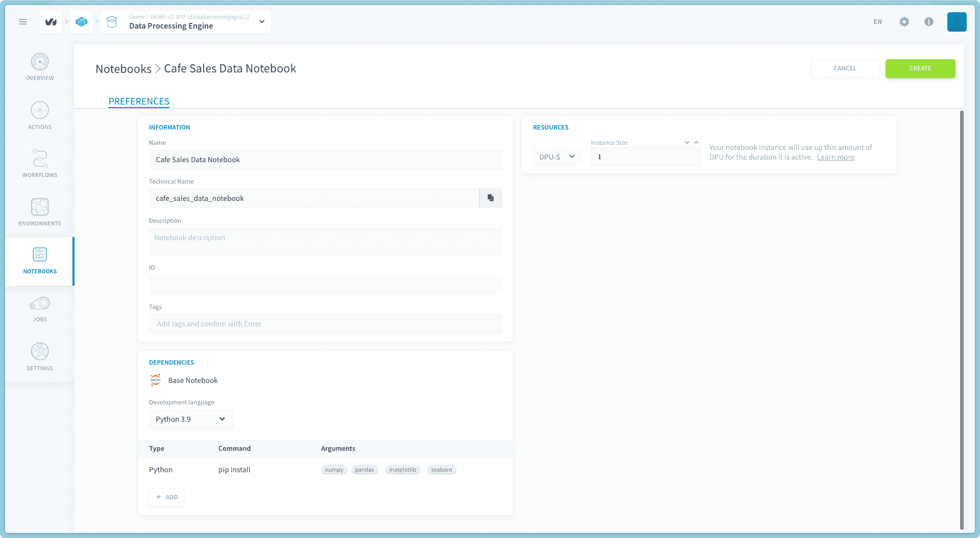The image size is (980, 538).
Task: Expand the Data Processing Engine dropdown chevron
Action: tap(262, 21)
